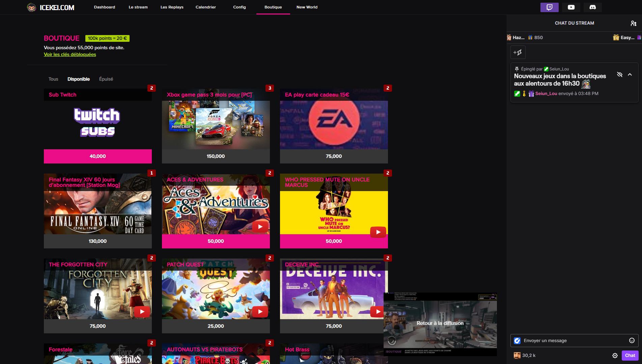Image resolution: width=642 pixels, height=364 pixels.
Task: Click the Patch Quest 25,000 price
Action: [x=216, y=326]
